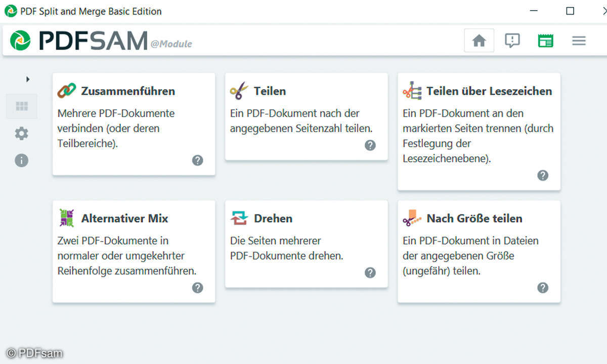
Task: Click description 'Zwei PDF-Dokumente in normaler oder umgekehrter Reihenfolge'
Action: (127, 256)
